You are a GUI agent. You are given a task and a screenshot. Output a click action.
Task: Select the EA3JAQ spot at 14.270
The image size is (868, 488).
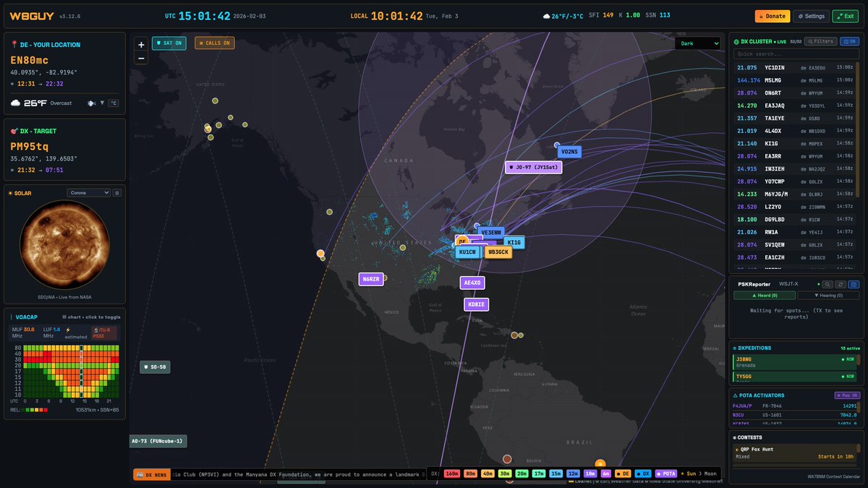click(794, 105)
